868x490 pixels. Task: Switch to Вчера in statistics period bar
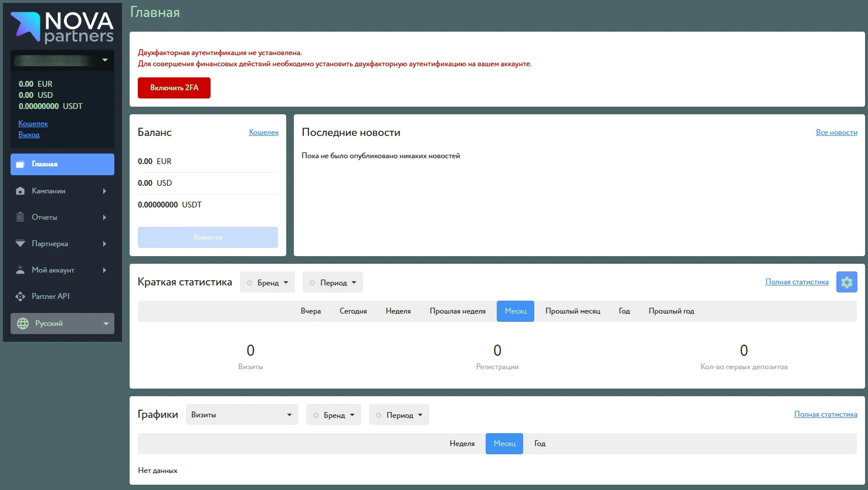[x=311, y=311]
